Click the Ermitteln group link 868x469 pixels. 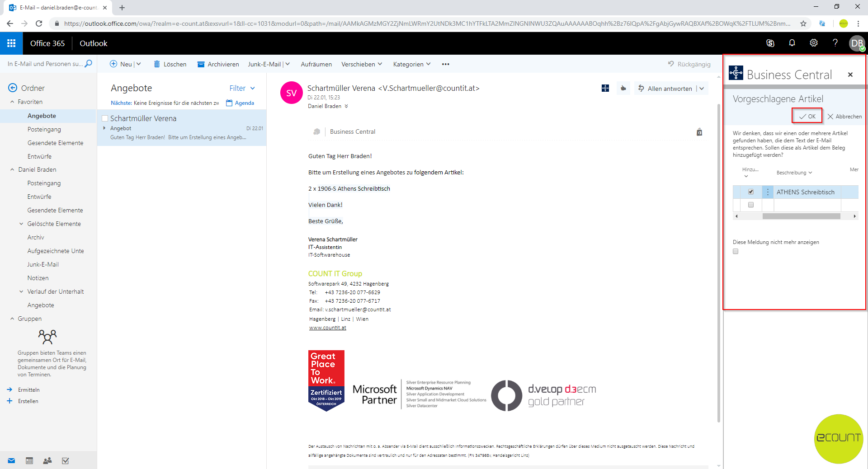click(x=29, y=390)
